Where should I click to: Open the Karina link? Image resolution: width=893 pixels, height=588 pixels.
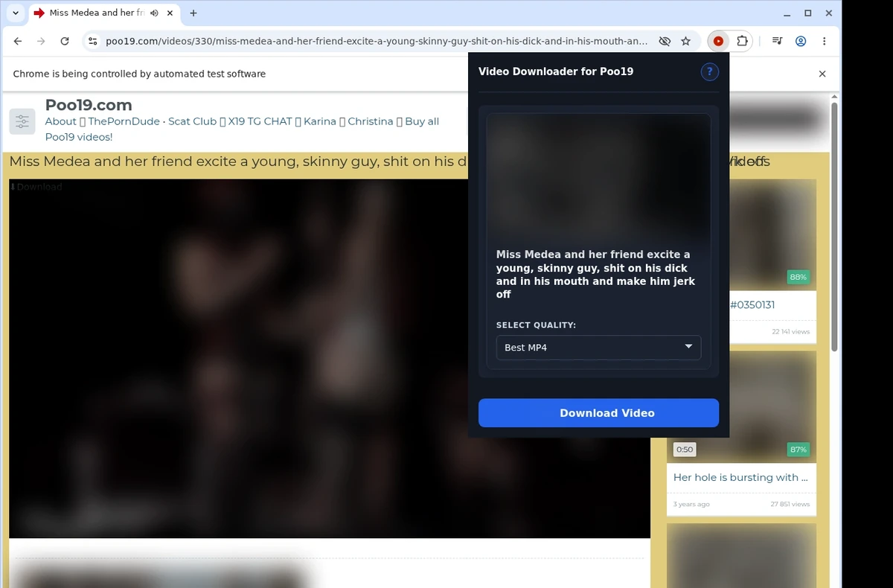(320, 121)
